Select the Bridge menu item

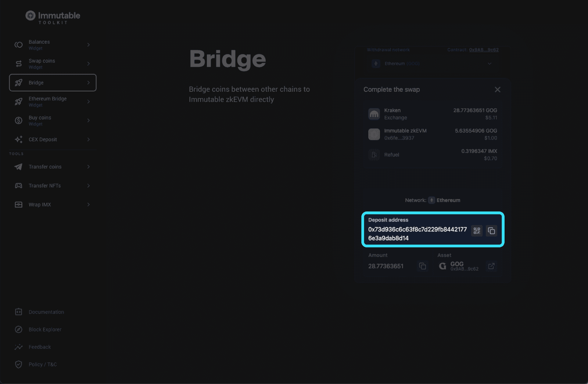coord(53,83)
